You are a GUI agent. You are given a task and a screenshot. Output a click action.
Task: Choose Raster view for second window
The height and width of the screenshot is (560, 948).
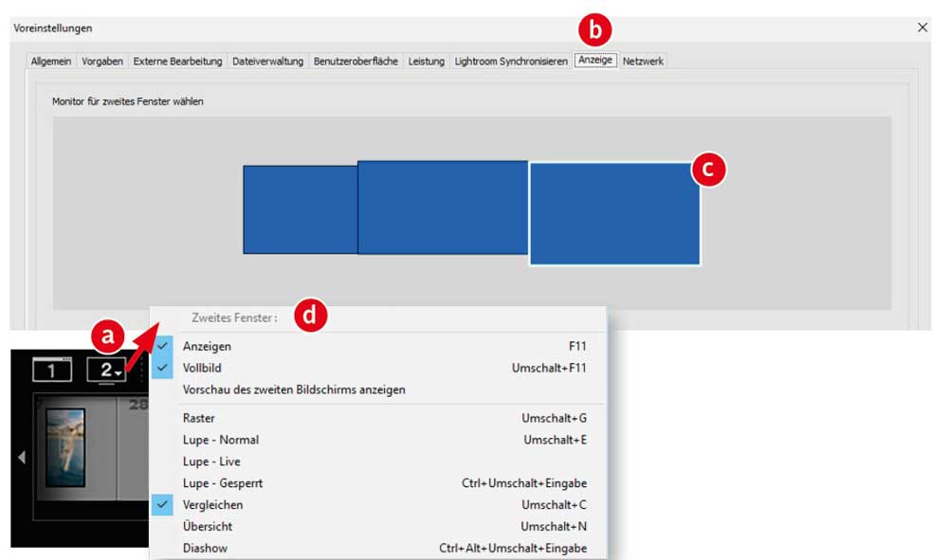click(x=378, y=418)
